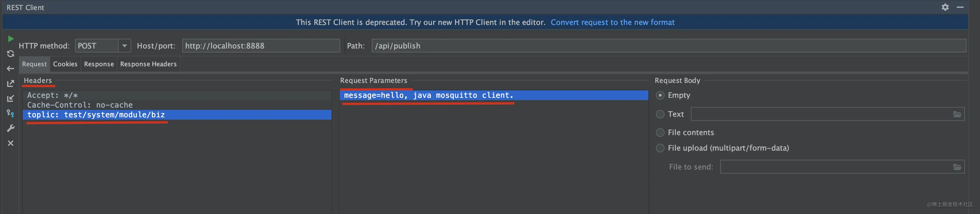
Task: Click the replay recent requests icon
Action: coord(11,54)
